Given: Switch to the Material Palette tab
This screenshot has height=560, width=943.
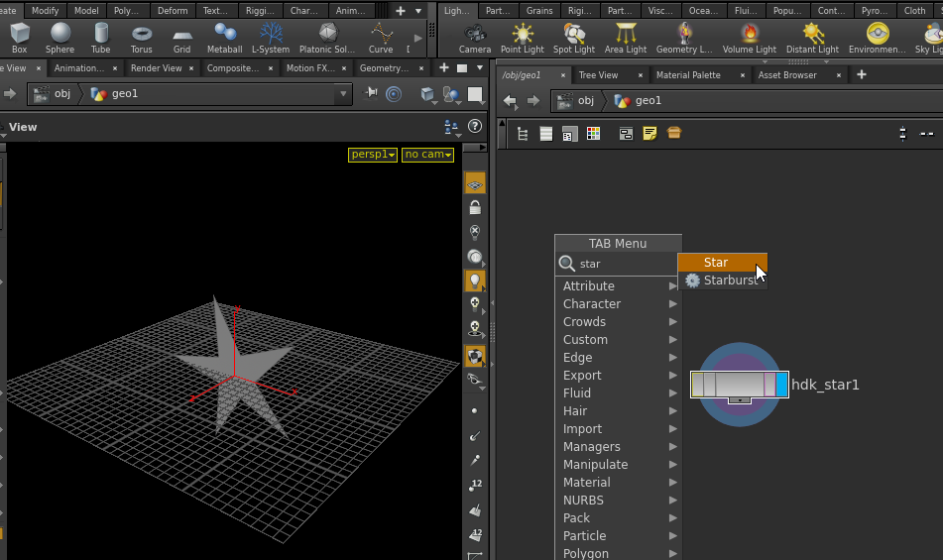Looking at the screenshot, I should tap(688, 75).
